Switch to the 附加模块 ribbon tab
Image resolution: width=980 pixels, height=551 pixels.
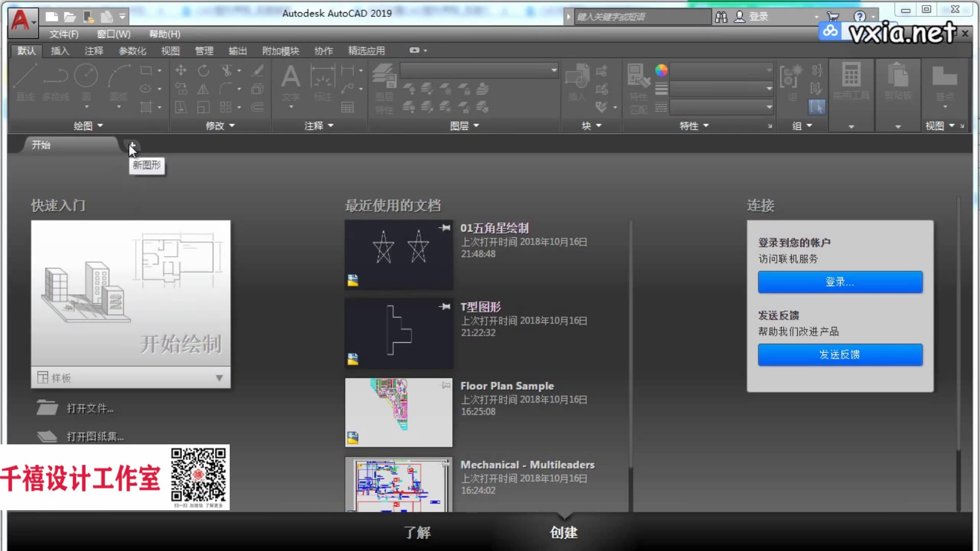point(281,51)
